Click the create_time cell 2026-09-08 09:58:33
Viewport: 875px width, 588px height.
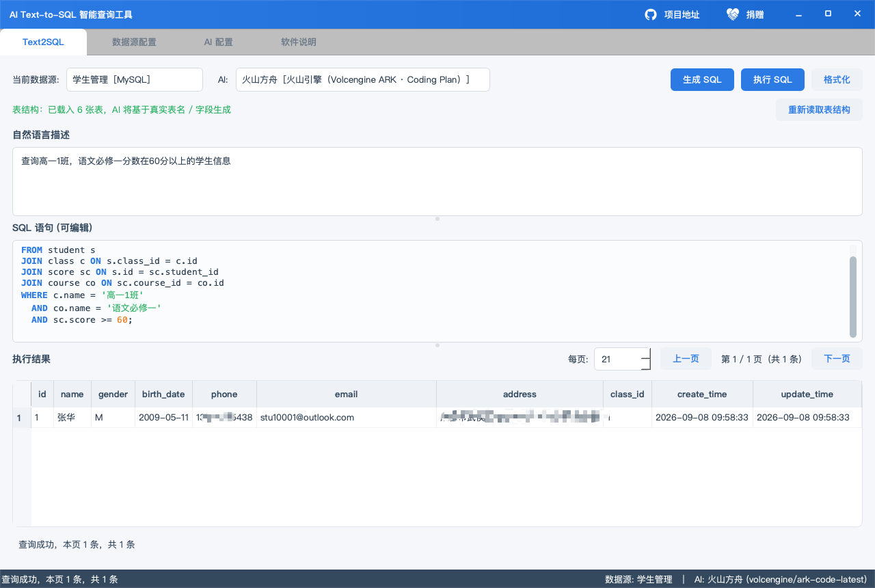[702, 417]
